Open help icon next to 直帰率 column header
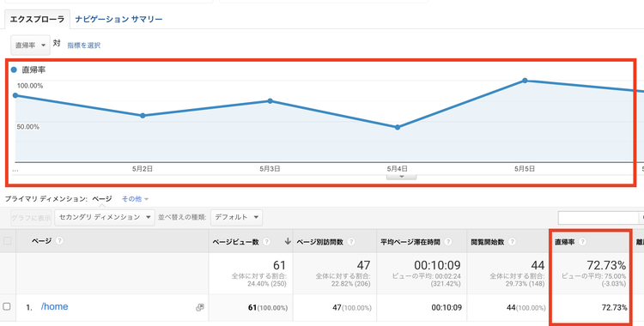 (582, 242)
